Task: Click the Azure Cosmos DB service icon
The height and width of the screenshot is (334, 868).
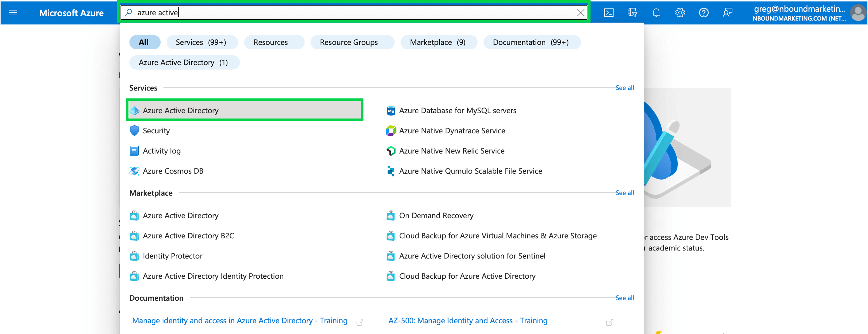Action: click(x=135, y=171)
